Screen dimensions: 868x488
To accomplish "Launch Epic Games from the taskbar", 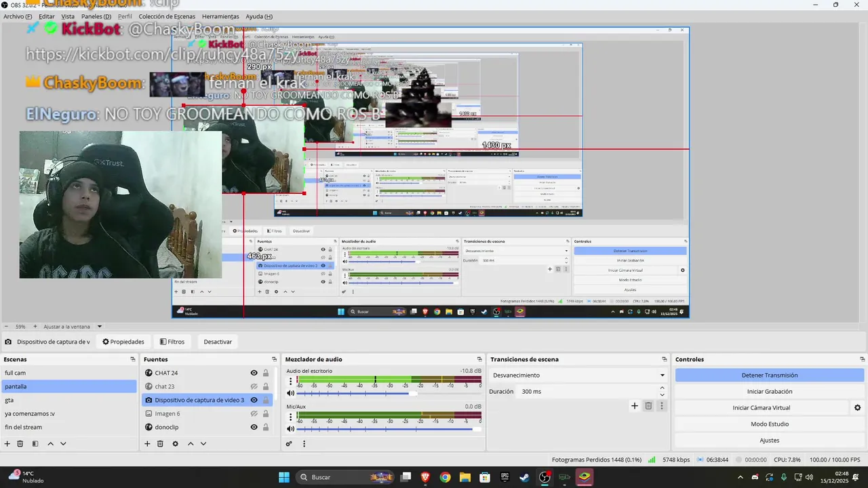I will pos(505,477).
